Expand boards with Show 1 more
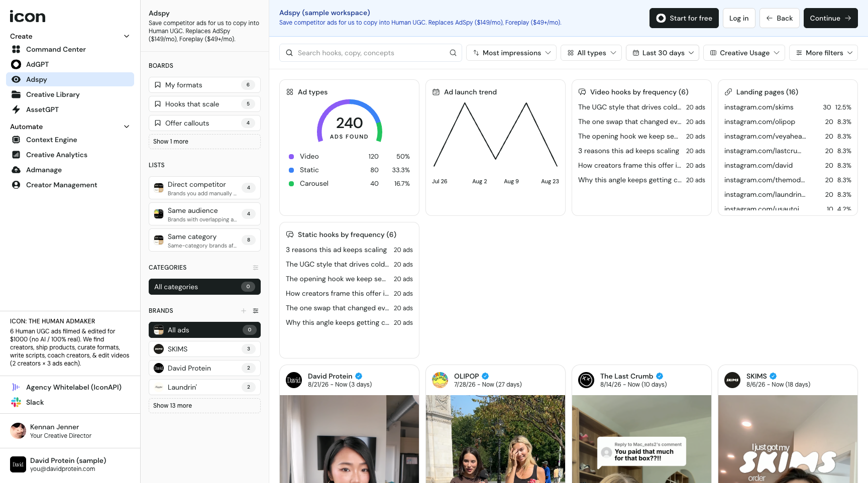This screenshot has width=868, height=483. [204, 142]
